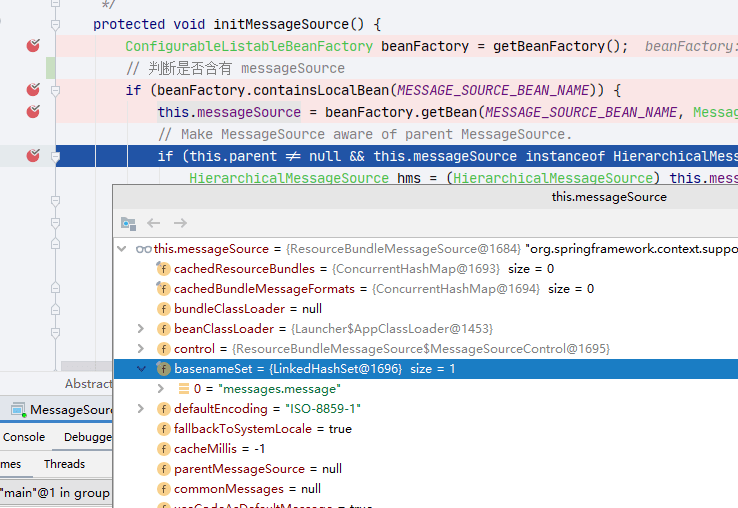Collapse the this.messageSource root node

[122, 249]
